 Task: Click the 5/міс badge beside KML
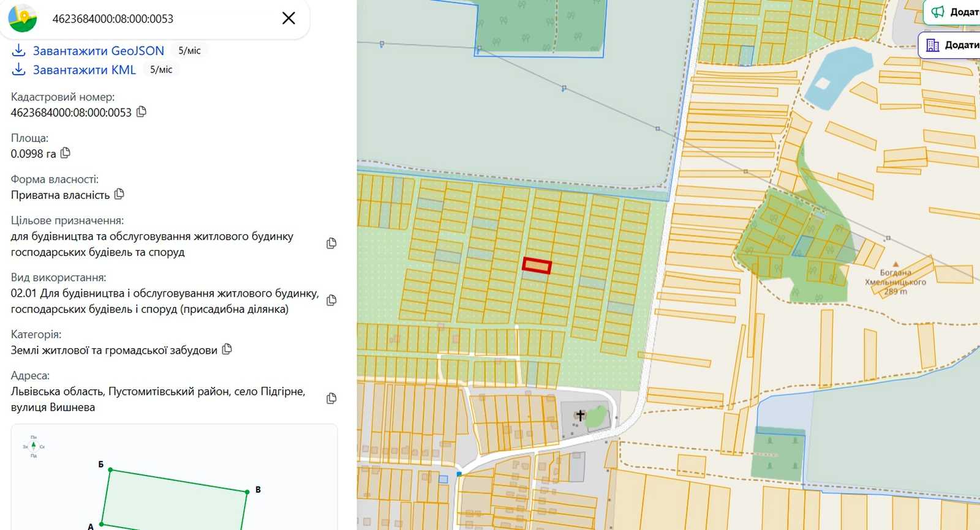161,70
